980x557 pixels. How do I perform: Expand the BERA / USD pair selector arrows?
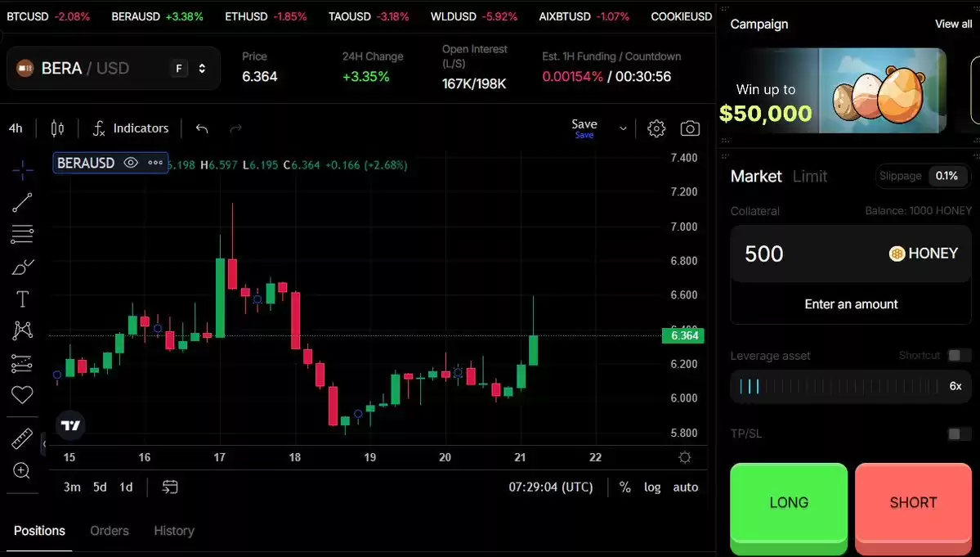click(x=202, y=68)
